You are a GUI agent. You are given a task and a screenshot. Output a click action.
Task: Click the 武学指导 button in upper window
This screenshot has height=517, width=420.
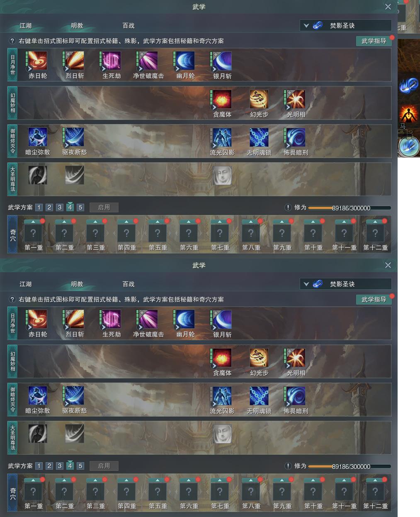pos(374,41)
